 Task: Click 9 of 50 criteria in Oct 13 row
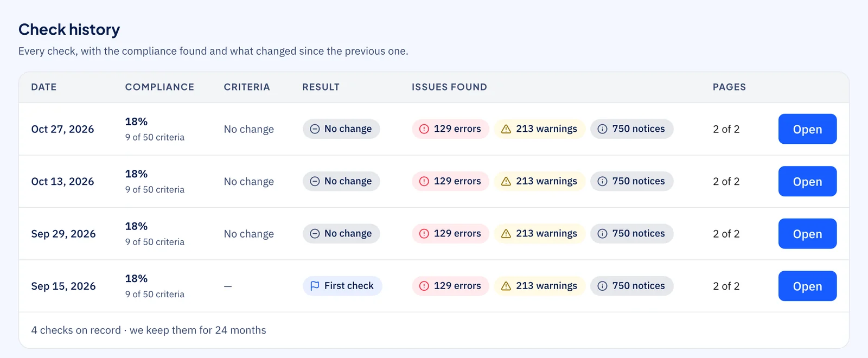[155, 190]
